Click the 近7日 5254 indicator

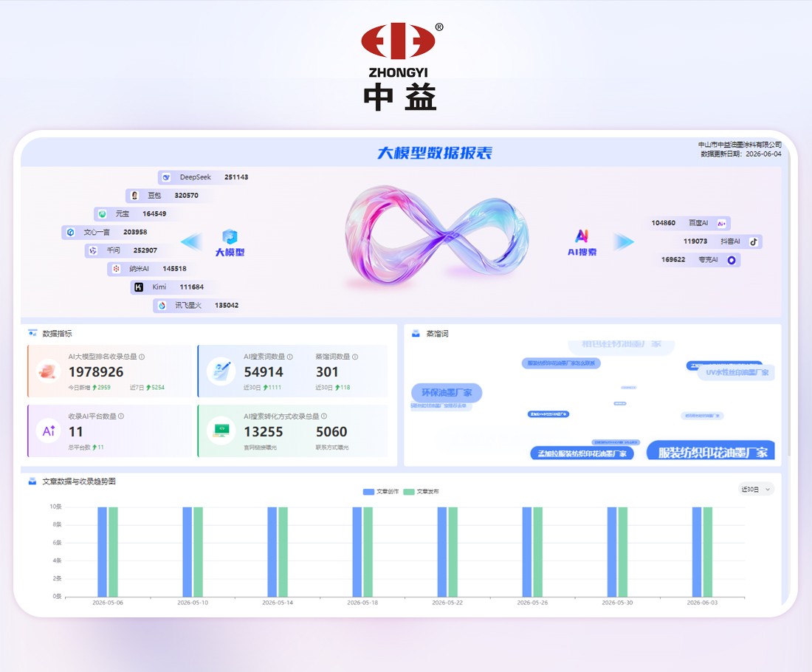(147, 388)
